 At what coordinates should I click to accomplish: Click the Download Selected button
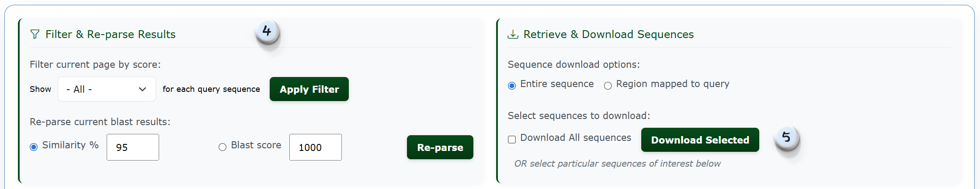click(x=700, y=140)
